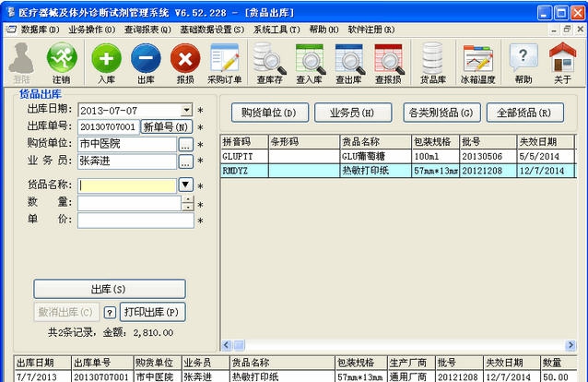Click the 条形码 column header
This screenshot has height=382, width=588.
304,141
